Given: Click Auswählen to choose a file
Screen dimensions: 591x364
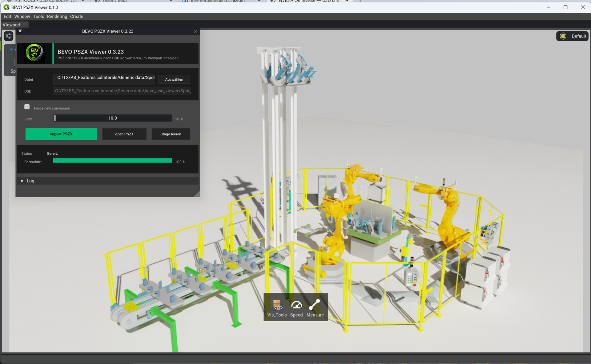Looking at the screenshot, I should tap(174, 79).
